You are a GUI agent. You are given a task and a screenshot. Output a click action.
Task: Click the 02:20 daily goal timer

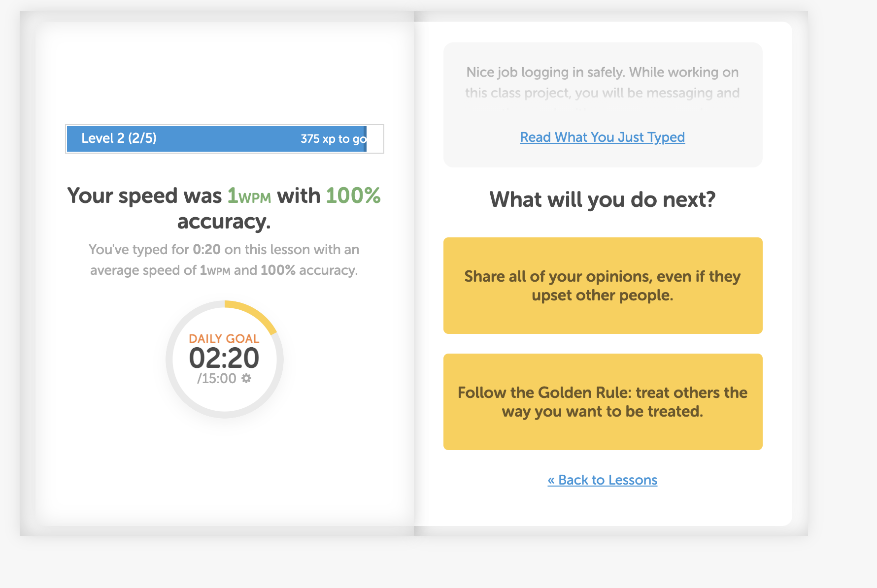coord(224,358)
